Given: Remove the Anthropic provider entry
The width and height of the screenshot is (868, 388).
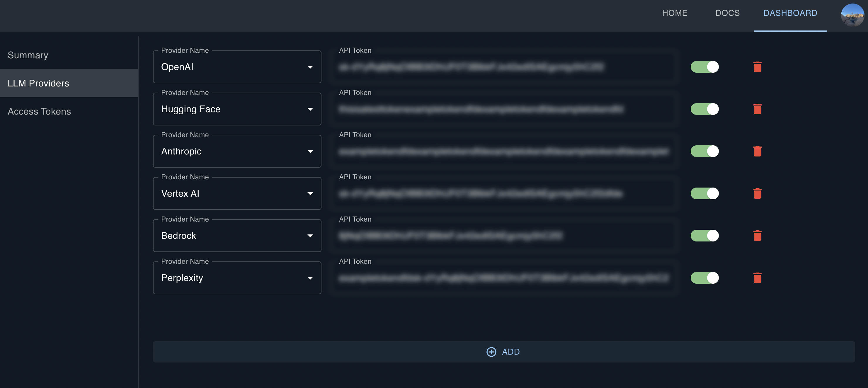Looking at the screenshot, I should point(757,151).
